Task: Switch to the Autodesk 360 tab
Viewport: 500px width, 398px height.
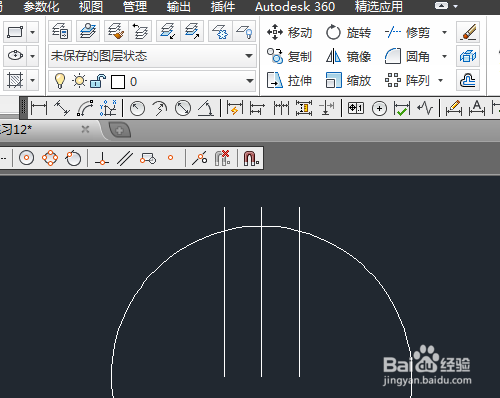Action: (295, 7)
